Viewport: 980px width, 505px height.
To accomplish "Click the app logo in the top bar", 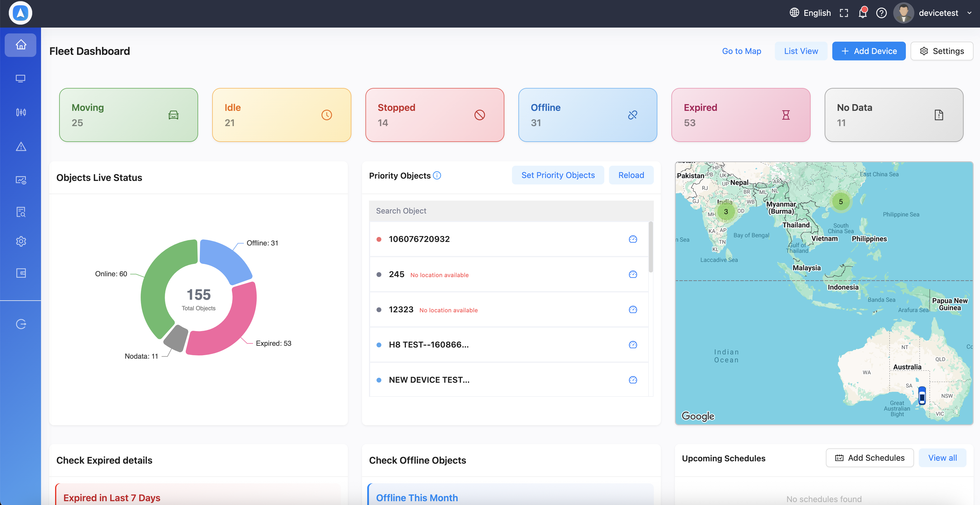I will [x=21, y=13].
